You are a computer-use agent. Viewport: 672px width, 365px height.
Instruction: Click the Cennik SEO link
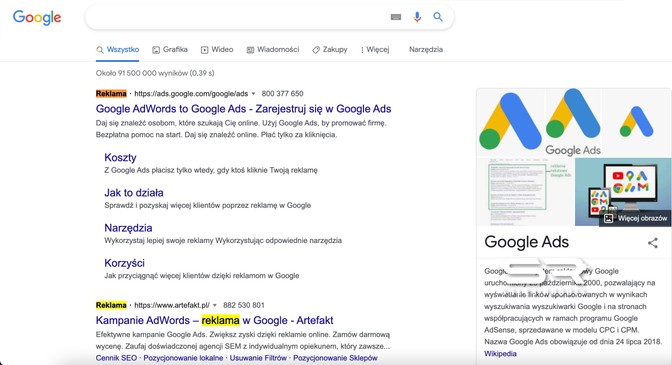pyautogui.click(x=116, y=358)
